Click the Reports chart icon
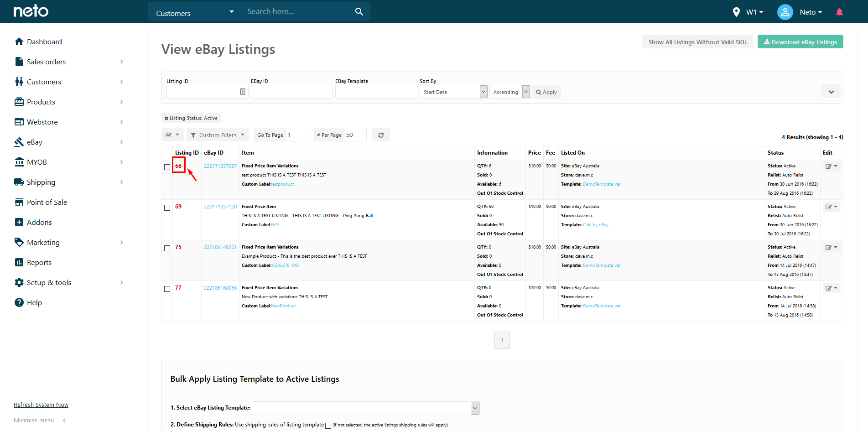The image size is (868, 431). pos(19,262)
